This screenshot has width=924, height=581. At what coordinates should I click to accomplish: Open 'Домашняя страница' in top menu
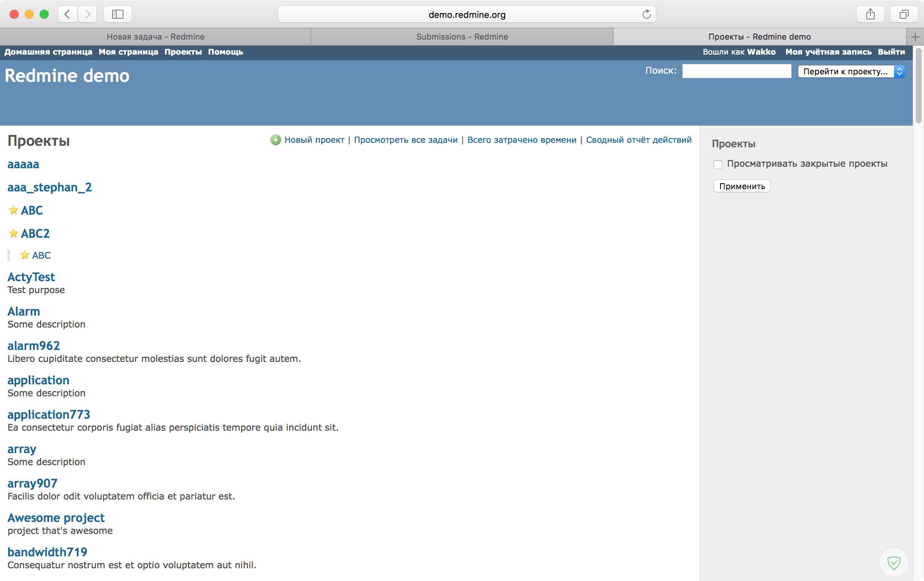click(48, 52)
